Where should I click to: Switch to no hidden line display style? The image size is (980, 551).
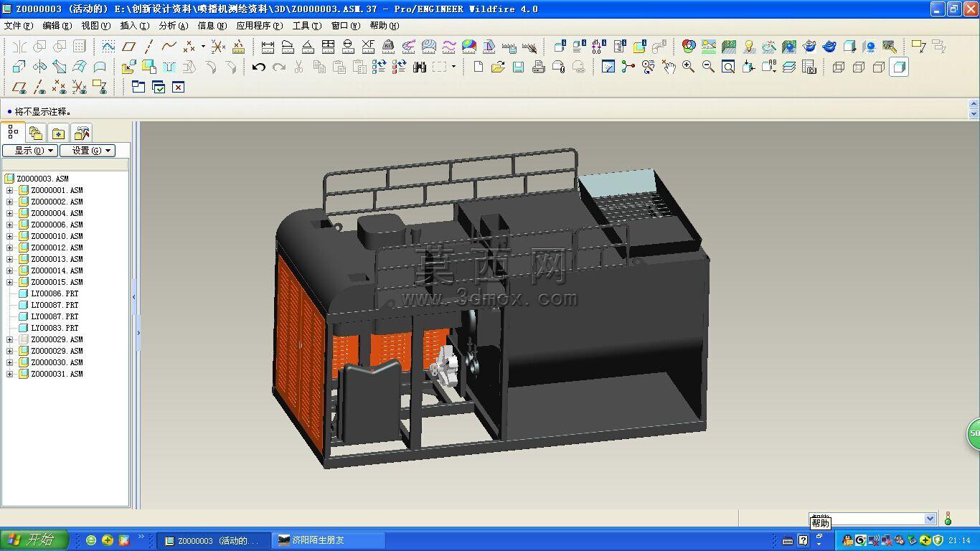click(x=879, y=67)
